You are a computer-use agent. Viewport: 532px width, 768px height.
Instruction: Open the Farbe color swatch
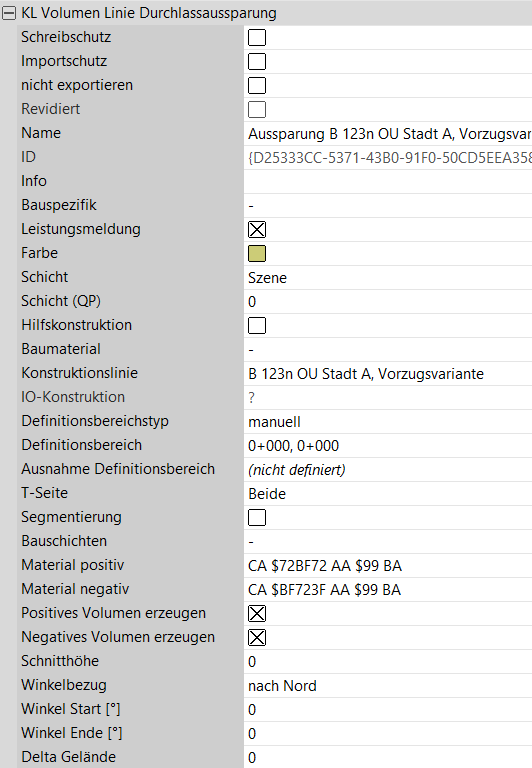tap(257, 254)
